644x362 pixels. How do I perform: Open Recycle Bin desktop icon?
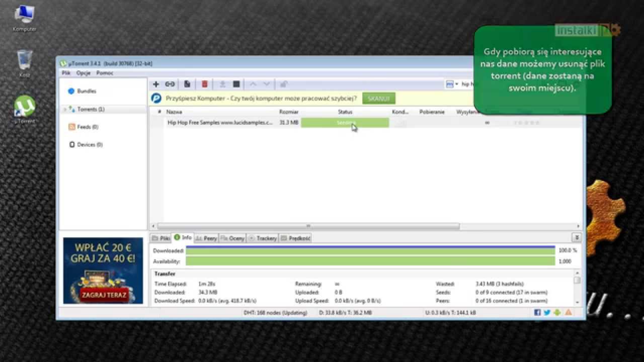pyautogui.click(x=25, y=64)
